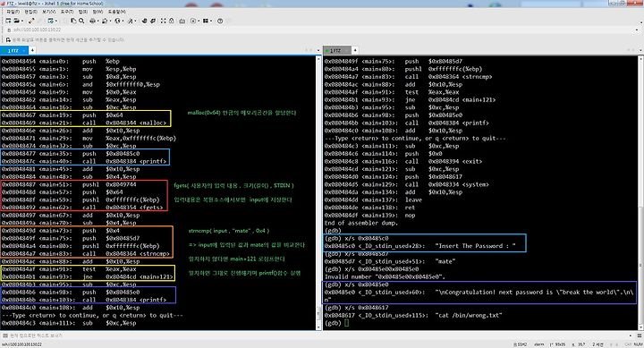The height and width of the screenshot is (348, 644).
Task: Click the Encoding globe icon
Action: point(117,21)
